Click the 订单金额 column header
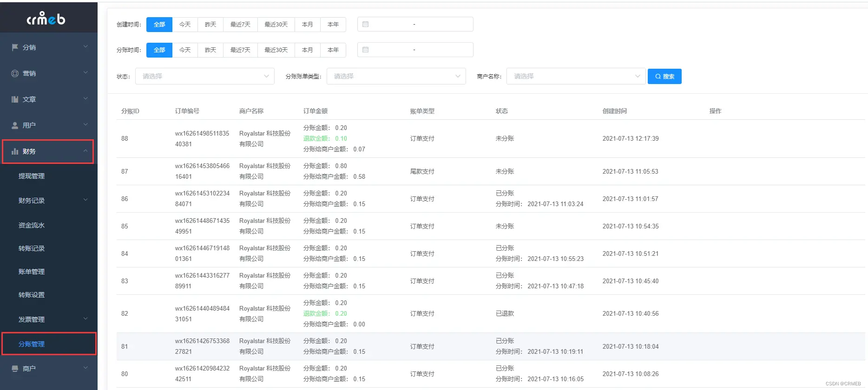Viewport: 868px width, 390px height. coord(316,111)
